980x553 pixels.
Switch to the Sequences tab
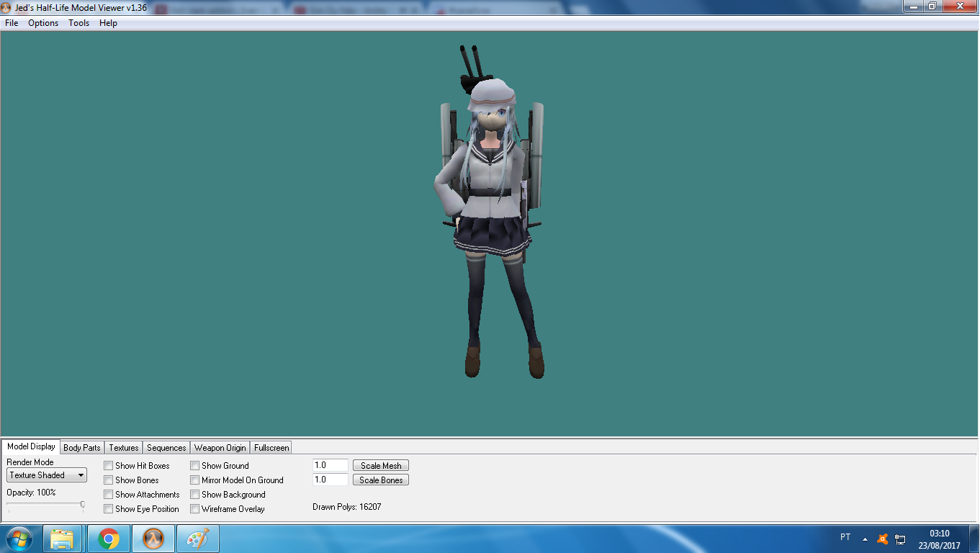tap(166, 448)
